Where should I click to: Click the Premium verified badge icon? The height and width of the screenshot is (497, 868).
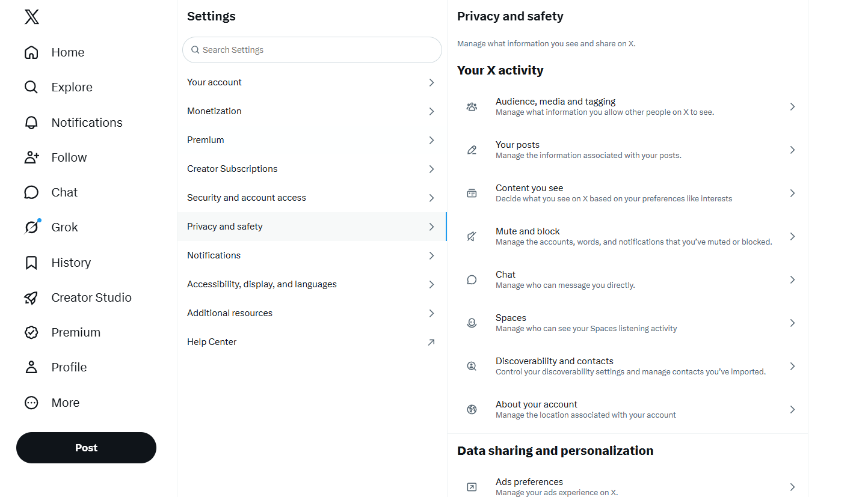coord(31,332)
